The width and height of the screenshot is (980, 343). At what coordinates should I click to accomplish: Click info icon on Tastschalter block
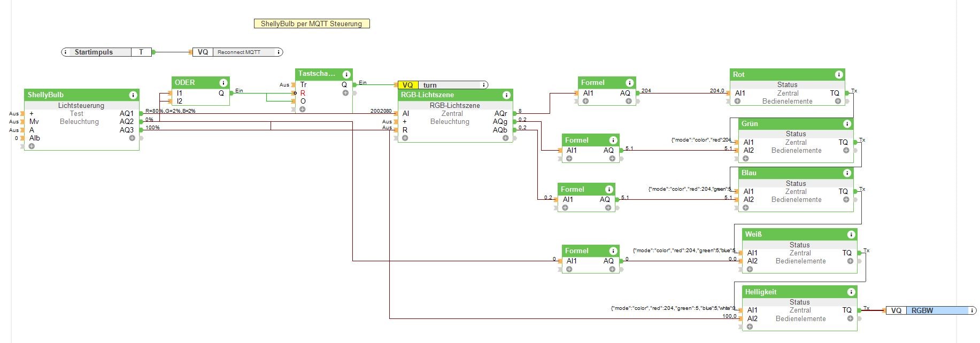(346, 74)
